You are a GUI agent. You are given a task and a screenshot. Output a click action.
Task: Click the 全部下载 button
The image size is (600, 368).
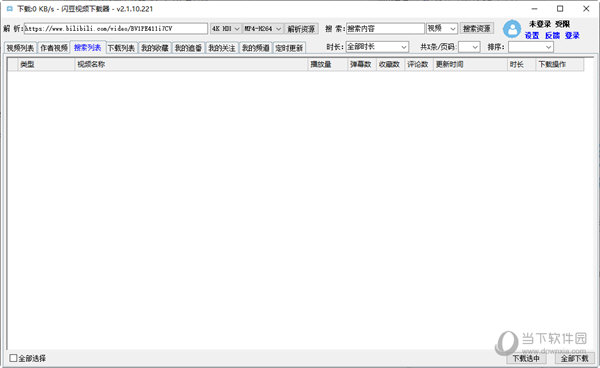575,358
